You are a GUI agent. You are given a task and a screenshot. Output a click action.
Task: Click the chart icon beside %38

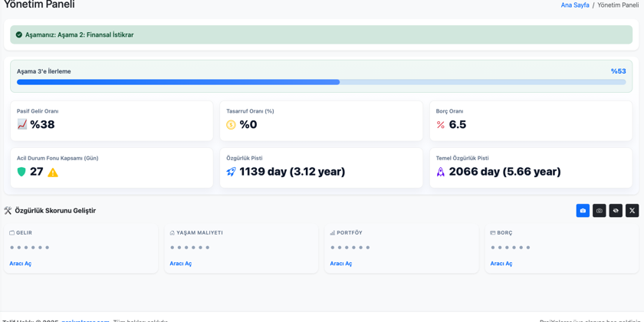coord(22,124)
